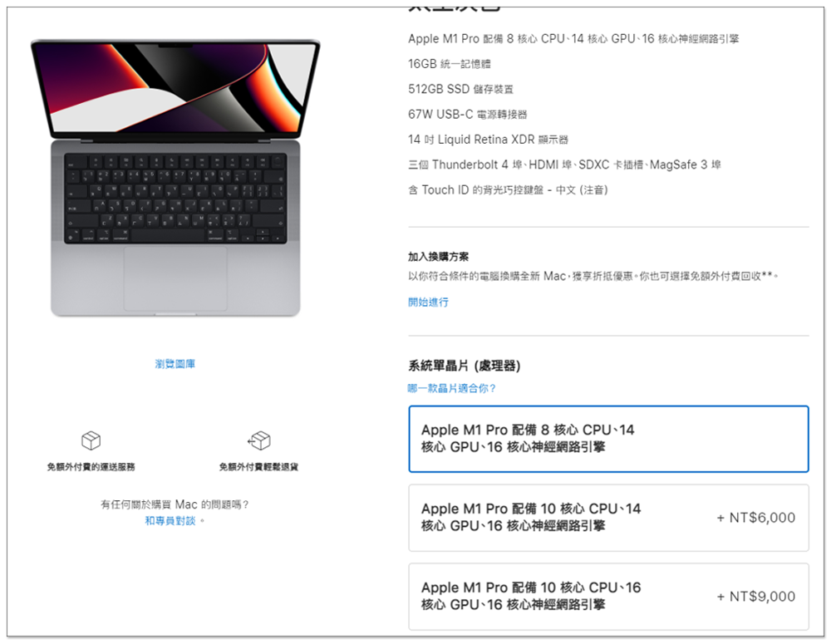Select the 10-core CPU 16-core GPU chip option
The image size is (831, 644).
[x=608, y=597]
